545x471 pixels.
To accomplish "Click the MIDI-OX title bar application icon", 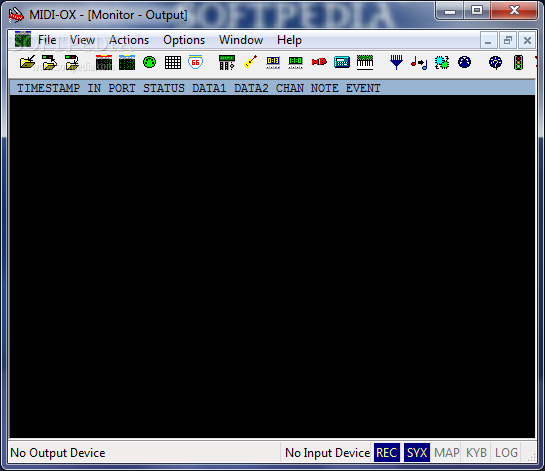I will [x=16, y=15].
